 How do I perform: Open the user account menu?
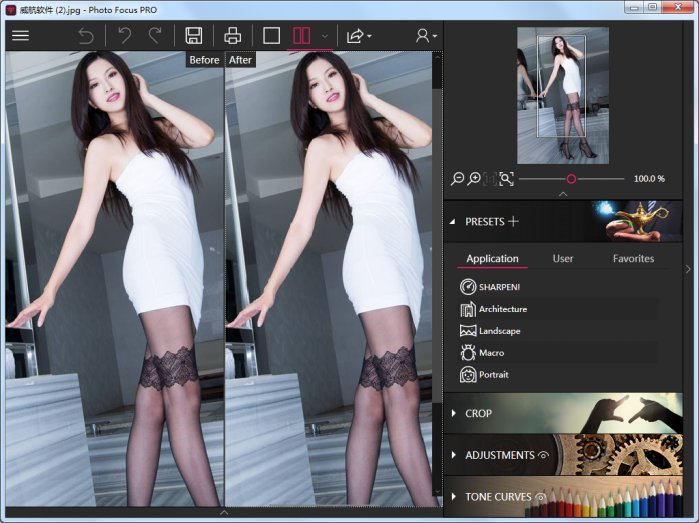tap(426, 36)
